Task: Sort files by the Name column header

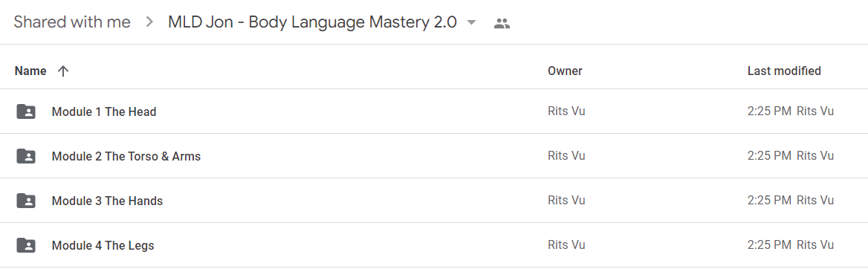Action: (x=30, y=71)
